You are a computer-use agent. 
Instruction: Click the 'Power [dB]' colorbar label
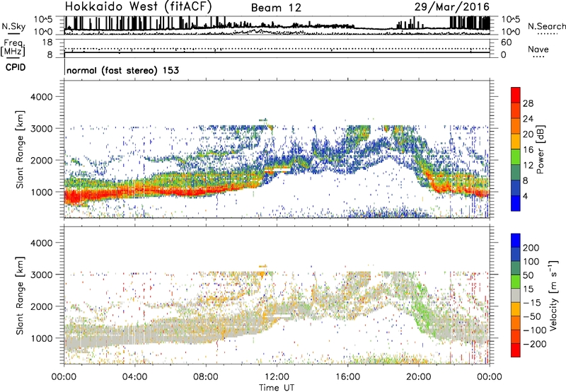[x=541, y=149]
